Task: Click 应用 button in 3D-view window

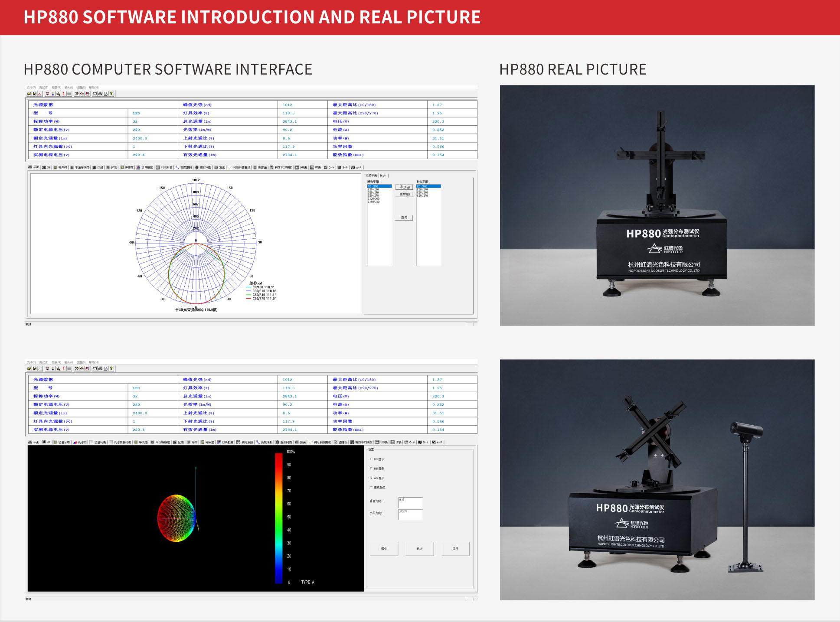Action: (x=455, y=549)
